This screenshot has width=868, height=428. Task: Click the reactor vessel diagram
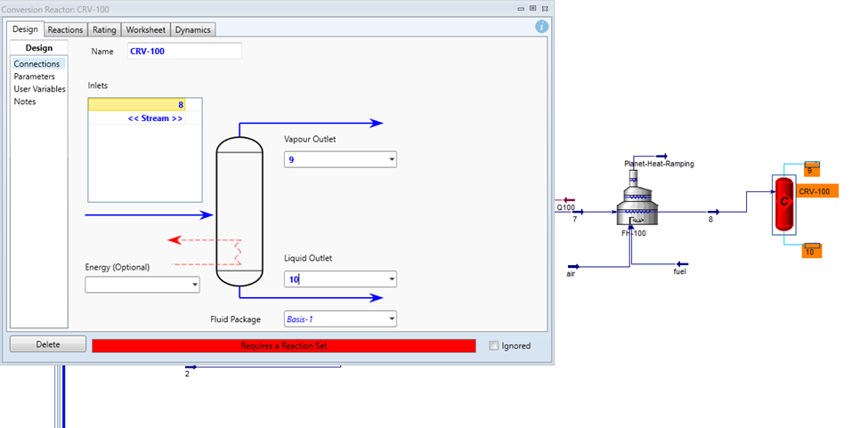pos(239,211)
